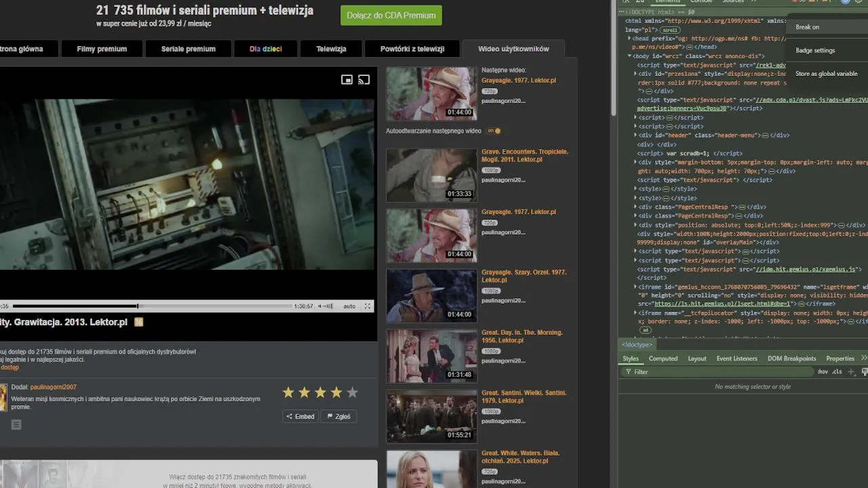Screen dimensions: 868x488
Task: Select the <!doctype> breadcrumb in DevTools
Action: [x=637, y=345]
